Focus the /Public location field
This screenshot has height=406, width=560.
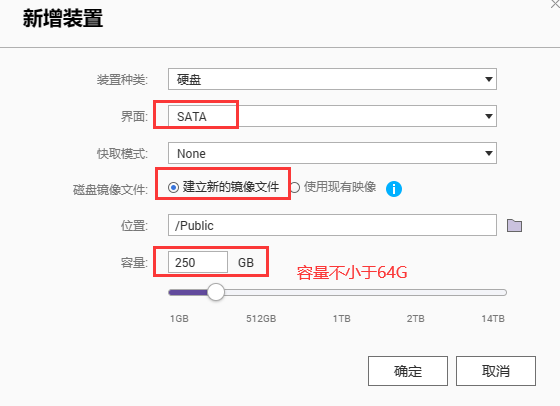[x=332, y=225]
